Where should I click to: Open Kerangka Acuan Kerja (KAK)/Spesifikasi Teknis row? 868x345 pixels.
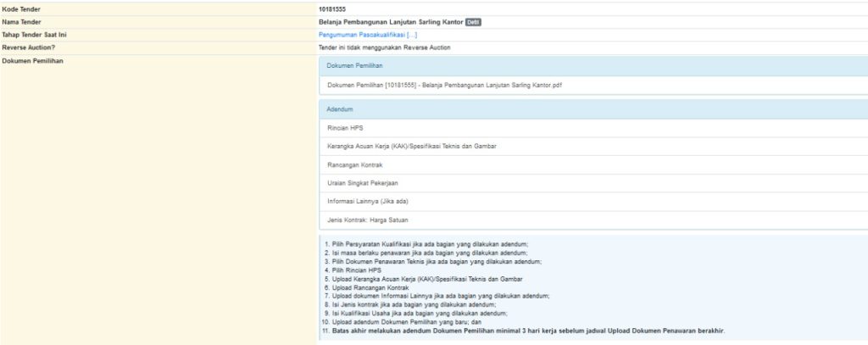pyautogui.click(x=411, y=146)
